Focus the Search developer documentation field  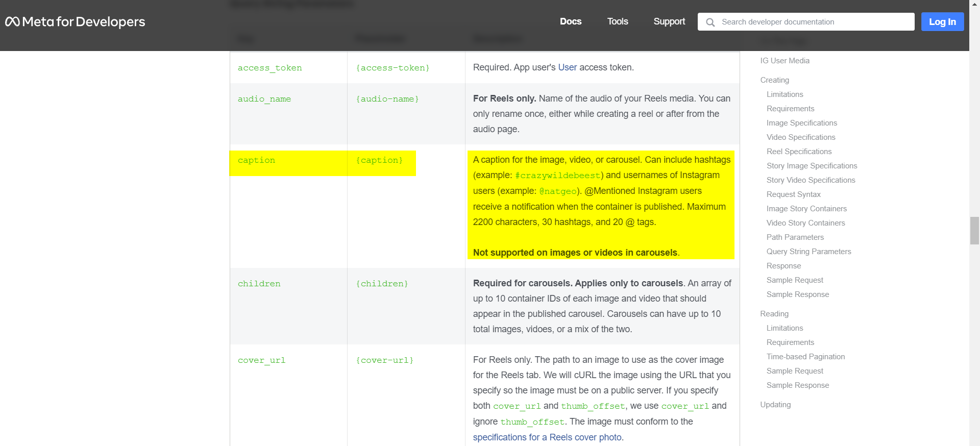pos(806,22)
